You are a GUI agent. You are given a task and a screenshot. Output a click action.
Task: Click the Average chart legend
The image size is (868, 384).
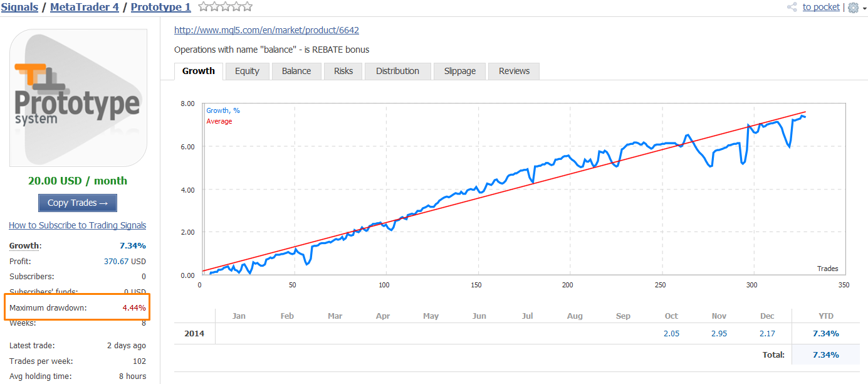[x=219, y=121]
